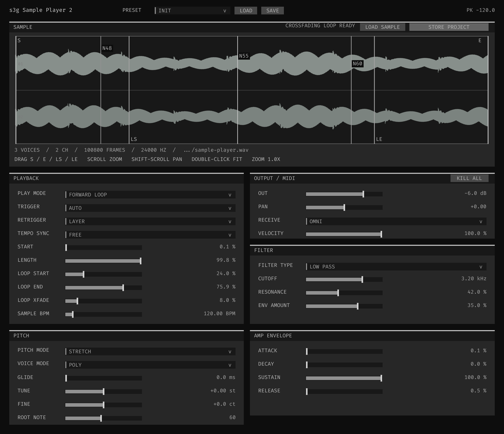Click the ENV AMOUNT slider handle
Viewport: 504px width, 434px height.
point(358,306)
